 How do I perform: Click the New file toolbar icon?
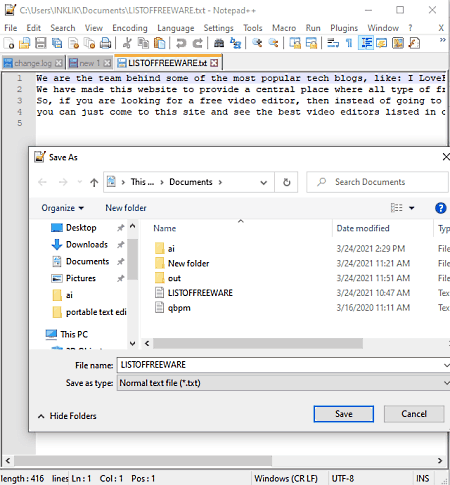point(9,43)
